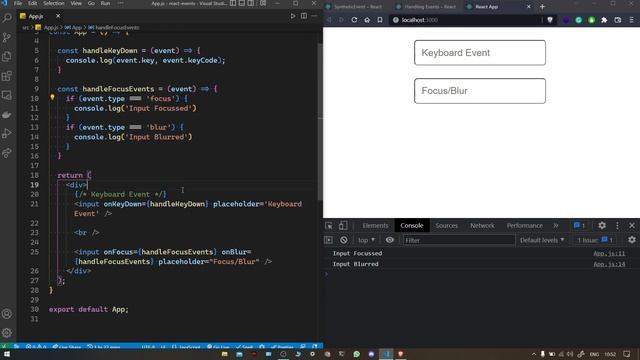This screenshot has width=640, height=360.
Task: Open the Edit menu in VS Code
Action: coord(32,3)
